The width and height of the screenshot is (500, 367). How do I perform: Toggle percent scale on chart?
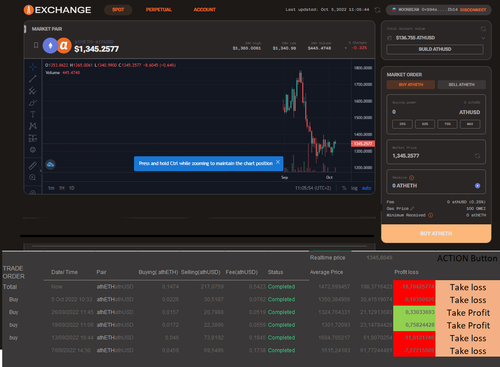[344, 188]
